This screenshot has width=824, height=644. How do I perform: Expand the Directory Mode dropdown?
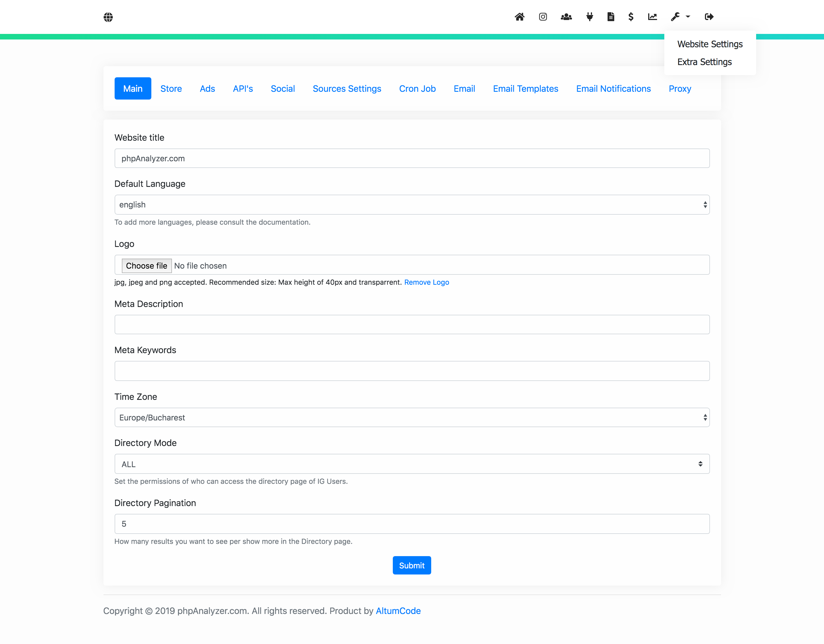tap(412, 464)
